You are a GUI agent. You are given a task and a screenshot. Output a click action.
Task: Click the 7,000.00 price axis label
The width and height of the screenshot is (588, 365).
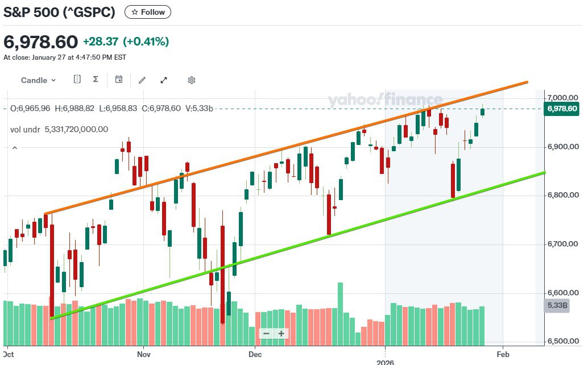pyautogui.click(x=562, y=98)
